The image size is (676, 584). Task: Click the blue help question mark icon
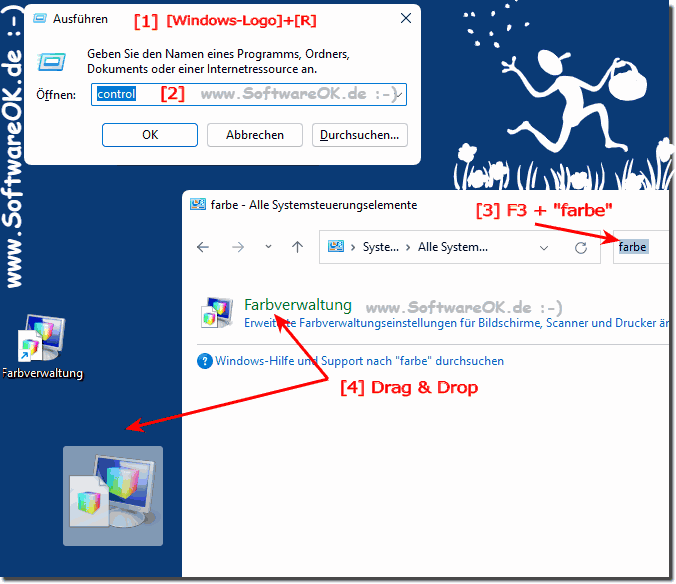205,361
